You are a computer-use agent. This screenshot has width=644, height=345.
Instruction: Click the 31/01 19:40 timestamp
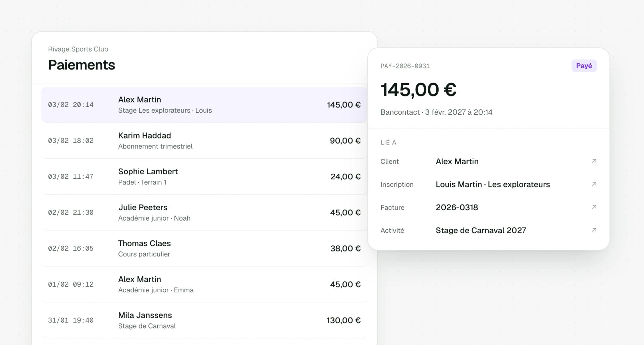point(71,321)
